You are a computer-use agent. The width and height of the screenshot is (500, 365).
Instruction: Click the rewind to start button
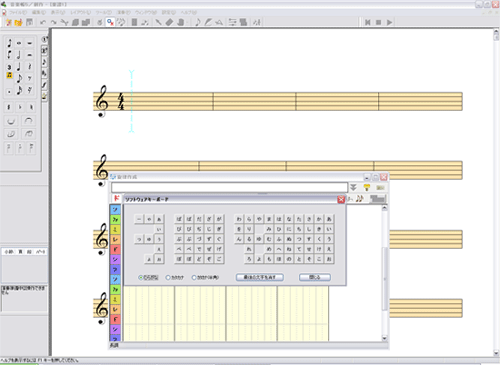tap(367, 22)
